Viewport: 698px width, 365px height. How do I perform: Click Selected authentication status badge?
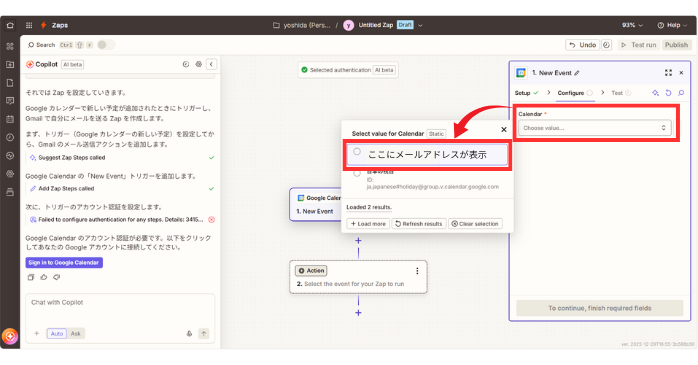coord(348,70)
